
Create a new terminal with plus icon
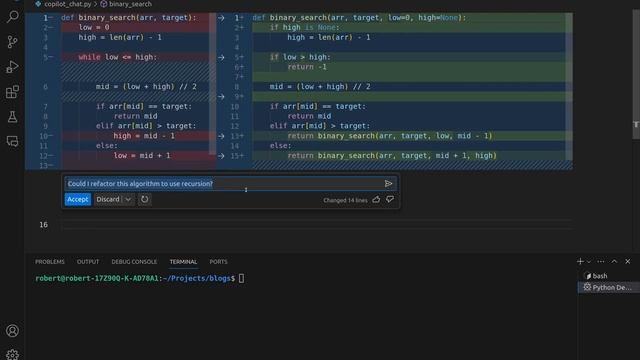click(580, 261)
